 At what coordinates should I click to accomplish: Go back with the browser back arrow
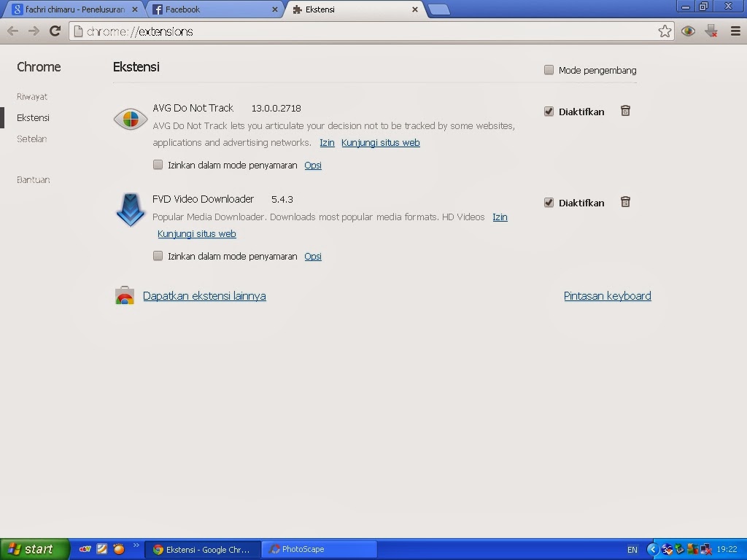[x=13, y=31]
